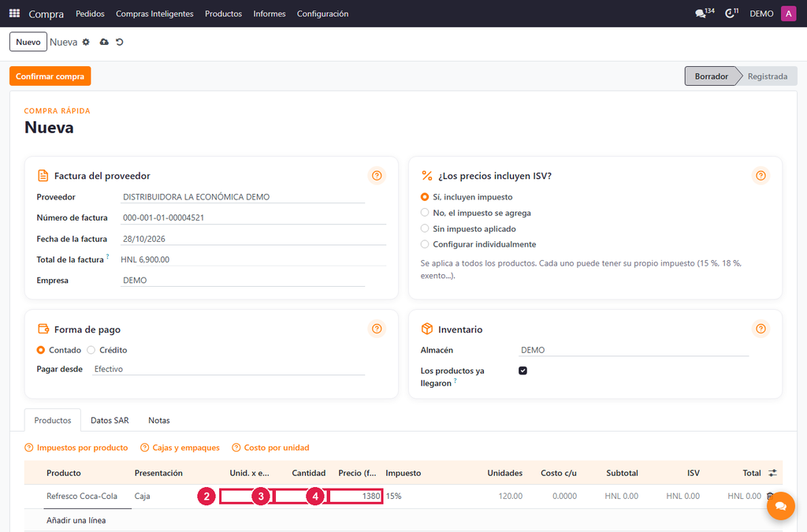Open the Proveedor dropdown field

tap(243, 197)
